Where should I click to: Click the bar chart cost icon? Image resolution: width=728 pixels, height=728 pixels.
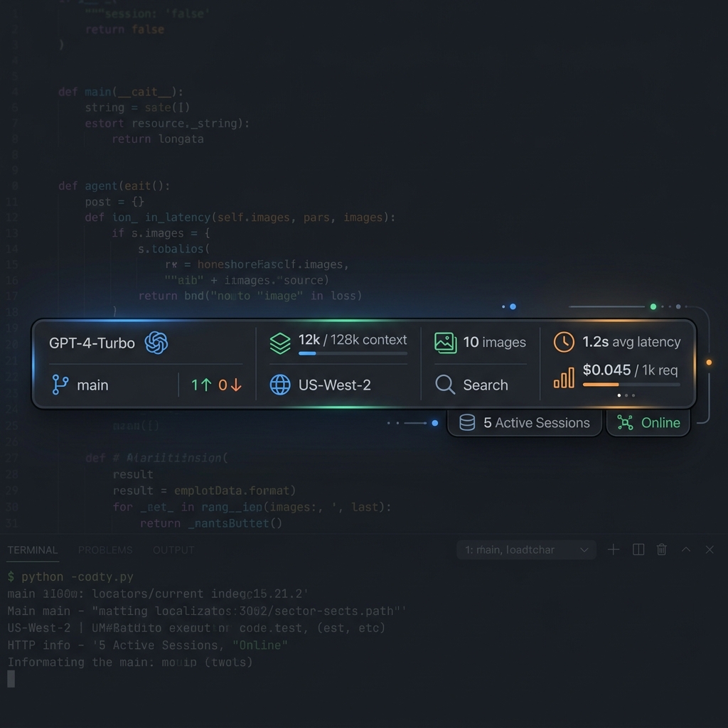pyautogui.click(x=564, y=378)
